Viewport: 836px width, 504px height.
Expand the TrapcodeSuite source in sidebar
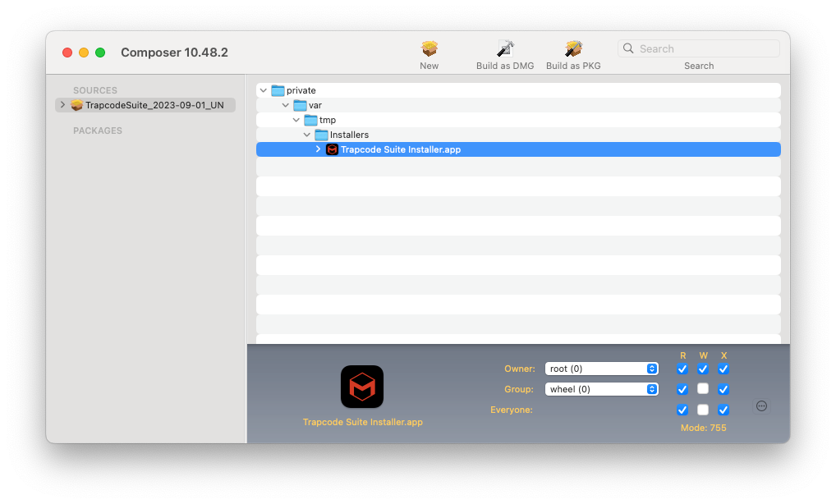[x=62, y=105]
